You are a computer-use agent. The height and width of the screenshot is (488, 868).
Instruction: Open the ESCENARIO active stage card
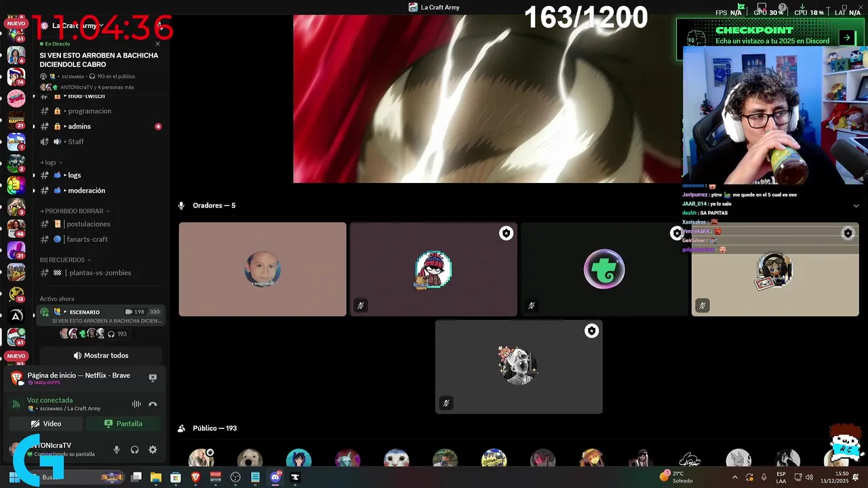[100, 316]
